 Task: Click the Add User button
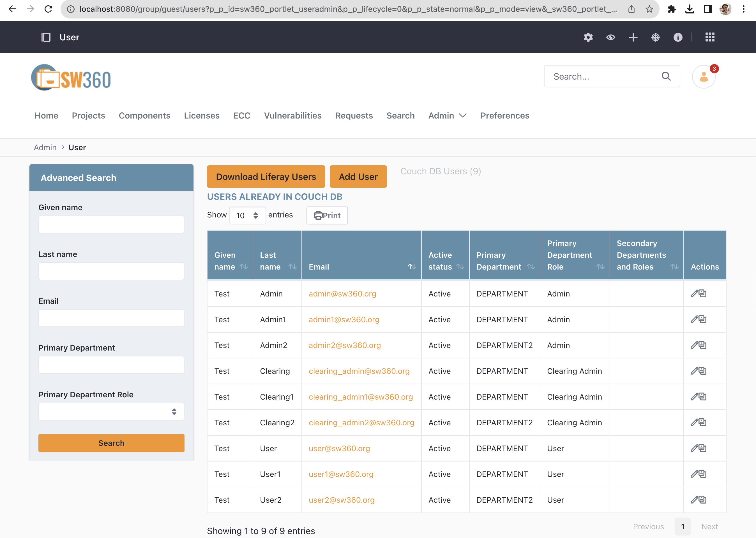point(358,177)
